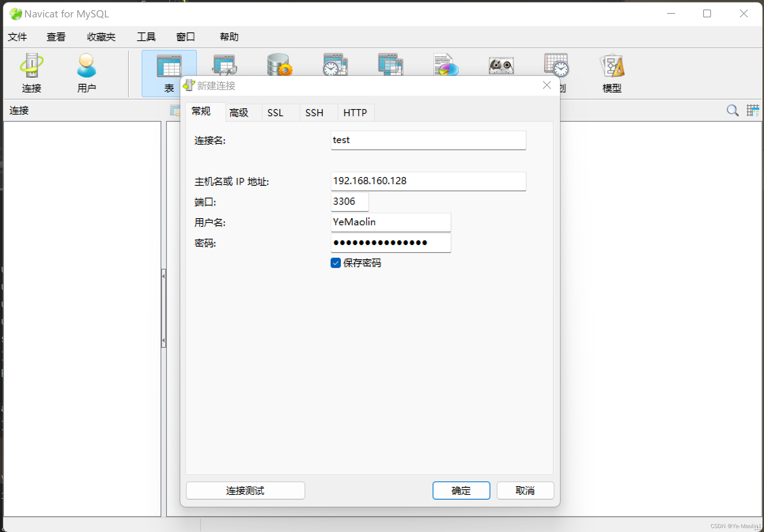Open the 模型 (Model) toolbar icon
This screenshot has width=764, height=532.
click(x=611, y=73)
